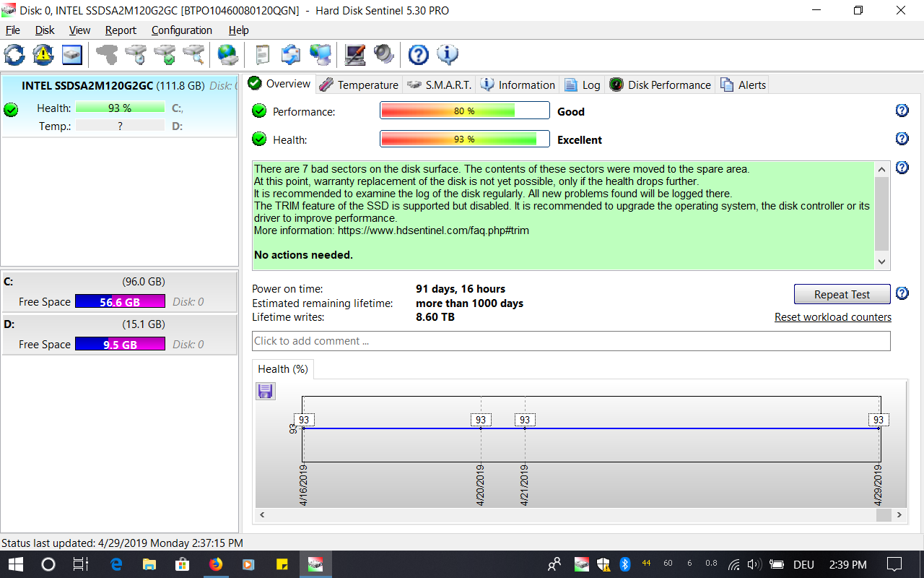
Task: Click the globe and monitor network icon
Action: tap(321, 54)
